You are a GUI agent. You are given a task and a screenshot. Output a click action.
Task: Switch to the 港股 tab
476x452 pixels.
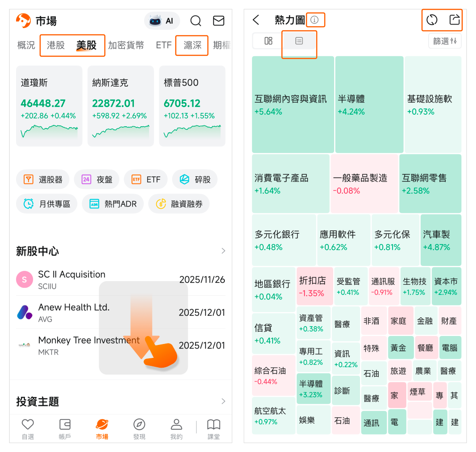click(x=56, y=45)
